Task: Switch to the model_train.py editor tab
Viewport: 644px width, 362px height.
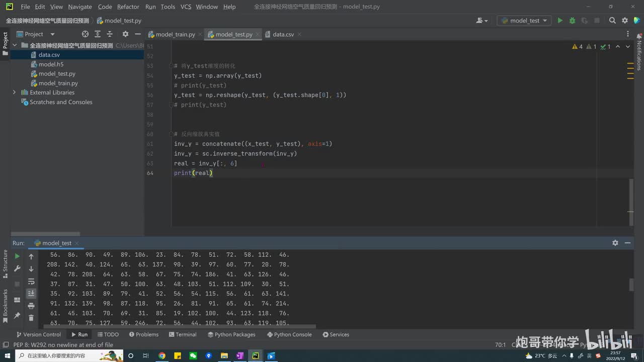Action: click(175, 34)
